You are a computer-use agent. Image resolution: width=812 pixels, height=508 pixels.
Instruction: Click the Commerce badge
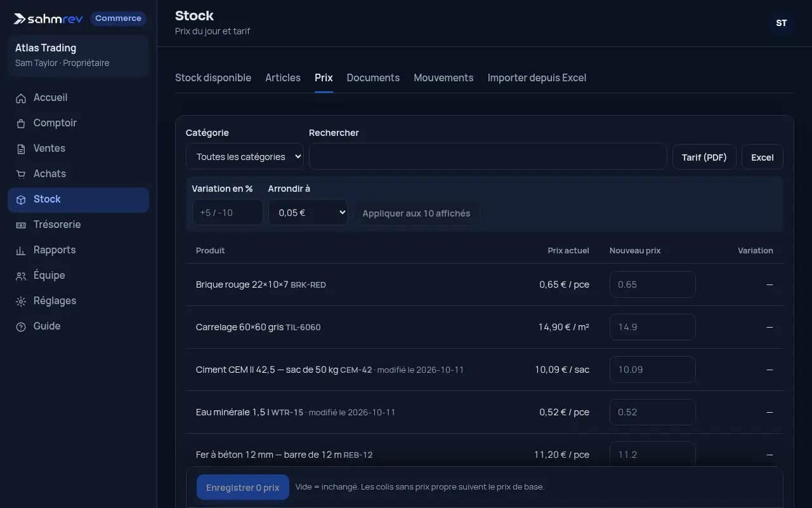(118, 18)
